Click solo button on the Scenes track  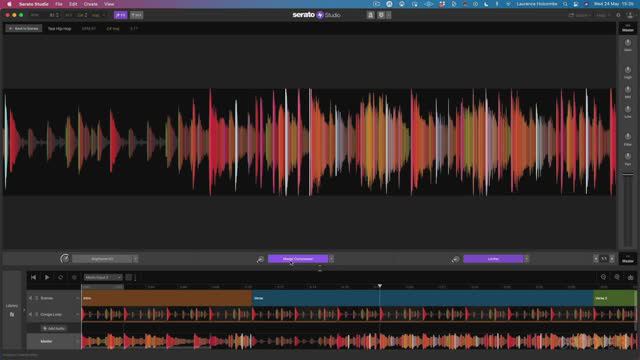click(37, 298)
